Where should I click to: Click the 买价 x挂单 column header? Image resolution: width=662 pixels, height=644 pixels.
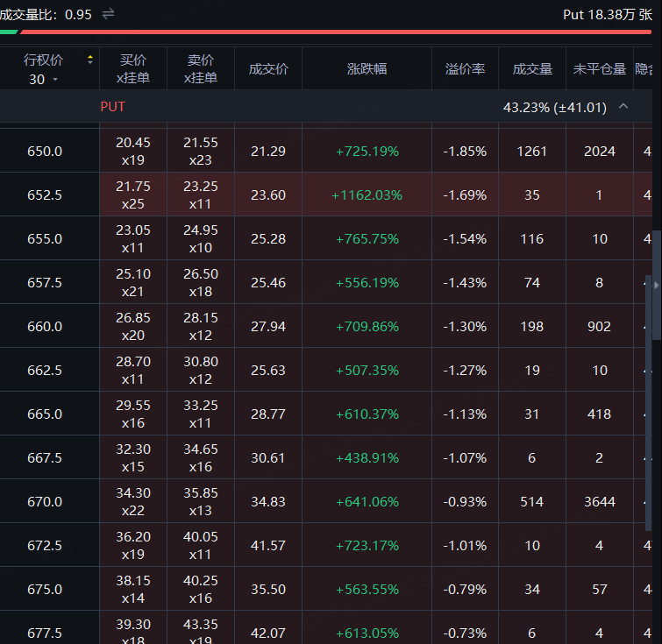[133, 69]
